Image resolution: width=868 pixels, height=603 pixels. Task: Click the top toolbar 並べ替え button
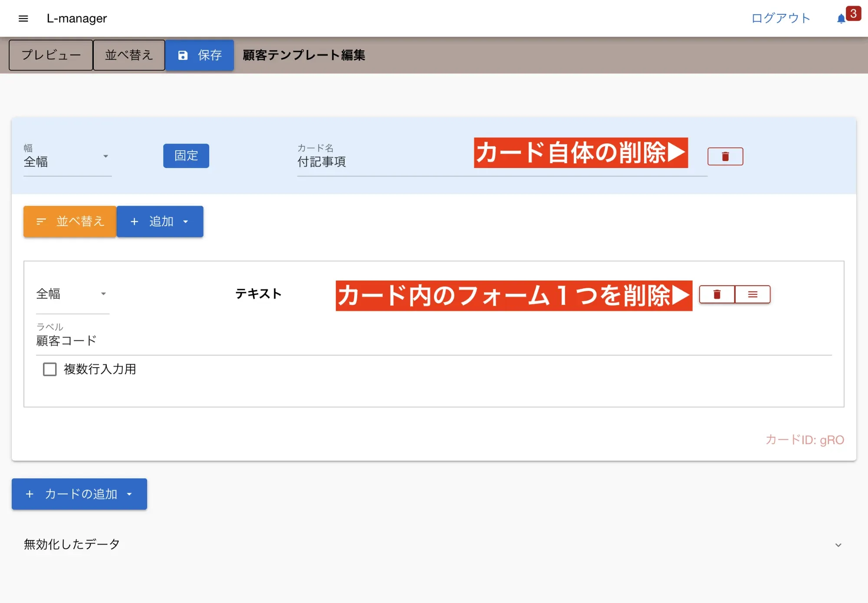pos(129,55)
